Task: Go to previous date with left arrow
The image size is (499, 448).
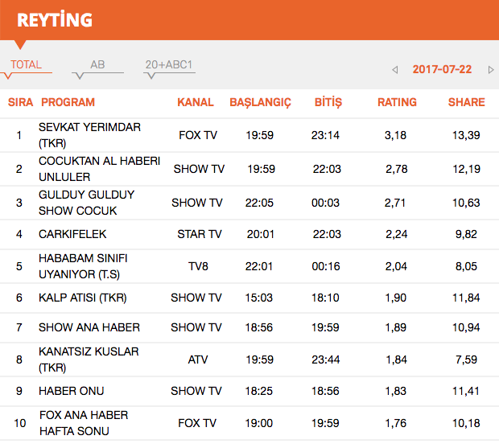Action: pyautogui.click(x=395, y=70)
